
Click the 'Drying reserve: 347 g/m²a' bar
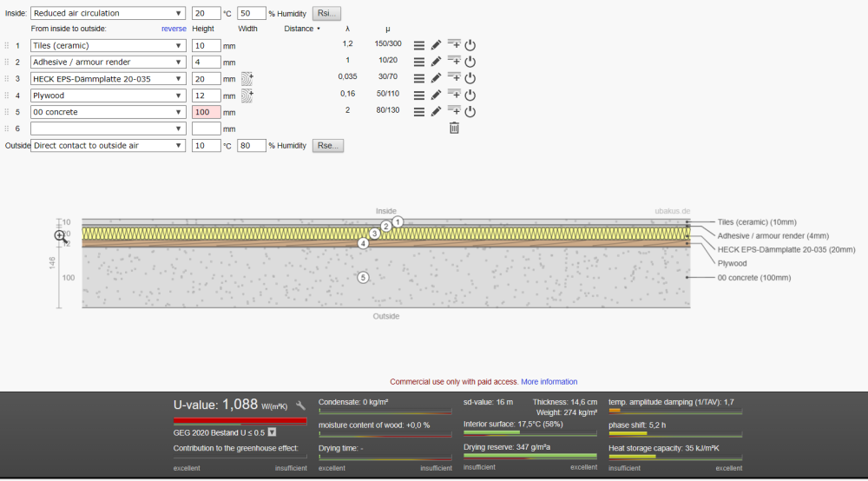point(529,456)
